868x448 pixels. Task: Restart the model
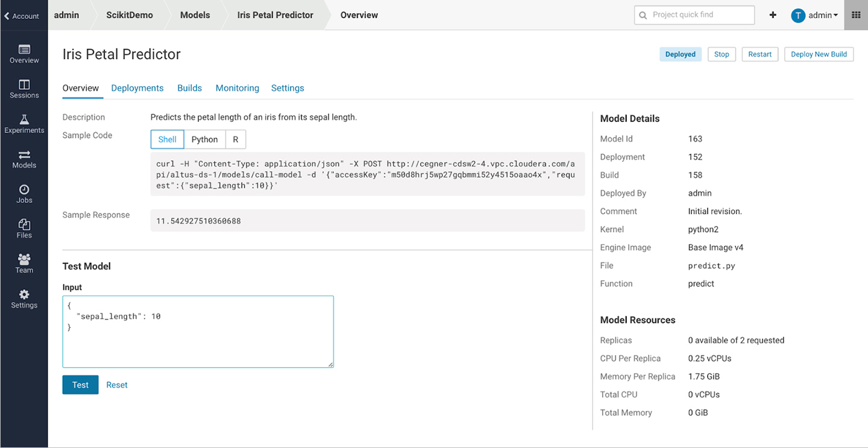[760, 54]
